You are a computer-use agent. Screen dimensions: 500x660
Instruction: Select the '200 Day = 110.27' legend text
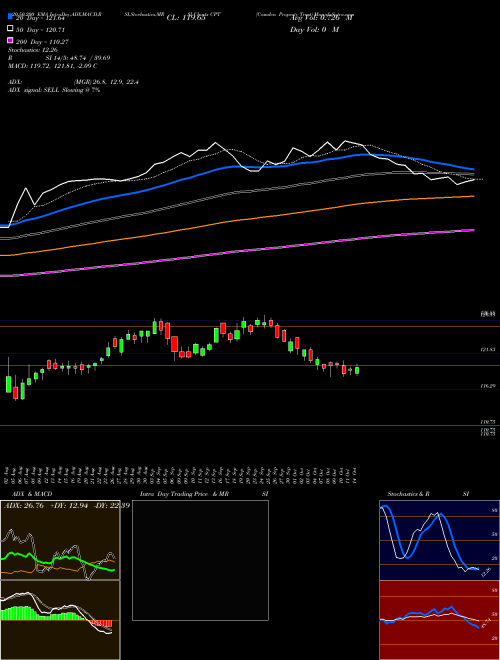coord(42,42)
